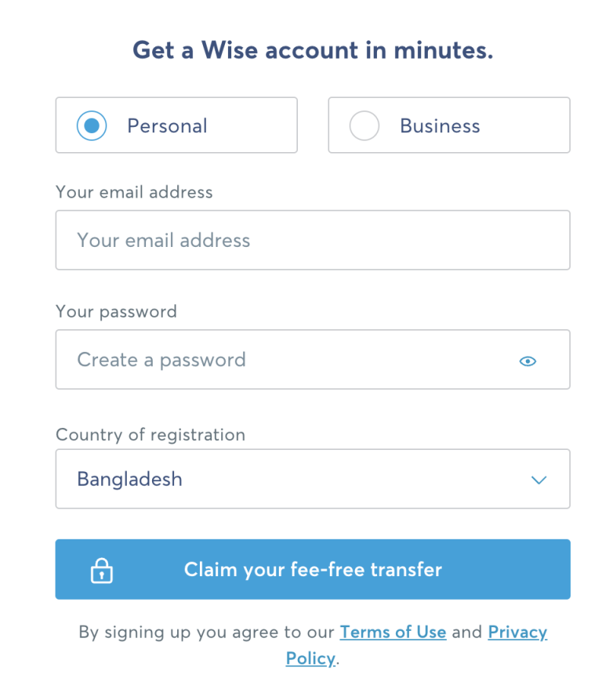Click the Personal option label text
Screen dimensions: 602x700
click(x=167, y=125)
